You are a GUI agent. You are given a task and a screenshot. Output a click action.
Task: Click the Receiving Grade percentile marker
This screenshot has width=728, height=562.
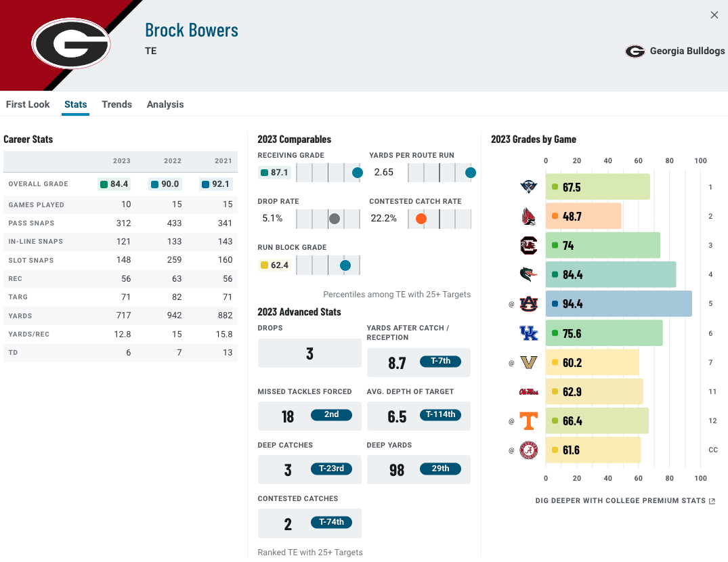tap(358, 173)
